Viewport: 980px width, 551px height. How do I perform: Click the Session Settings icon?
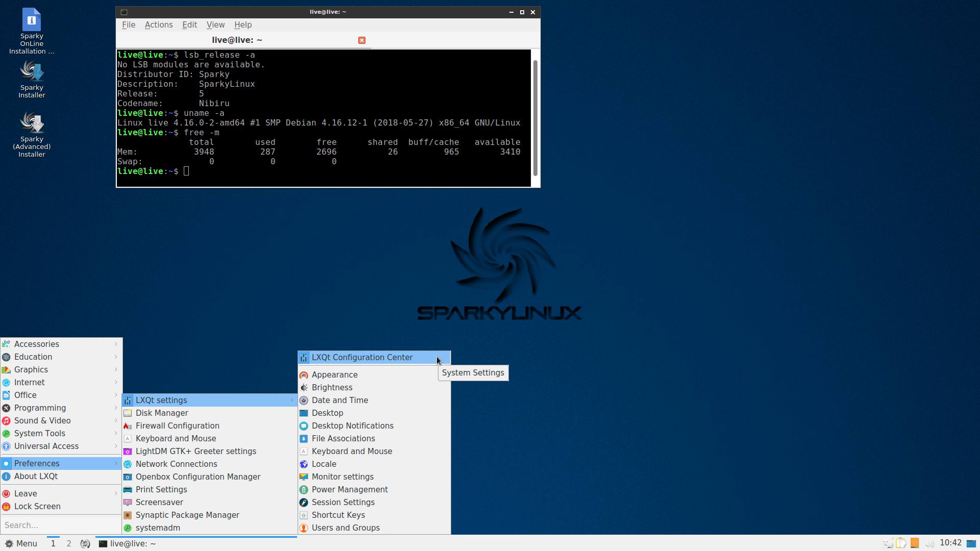pos(304,503)
